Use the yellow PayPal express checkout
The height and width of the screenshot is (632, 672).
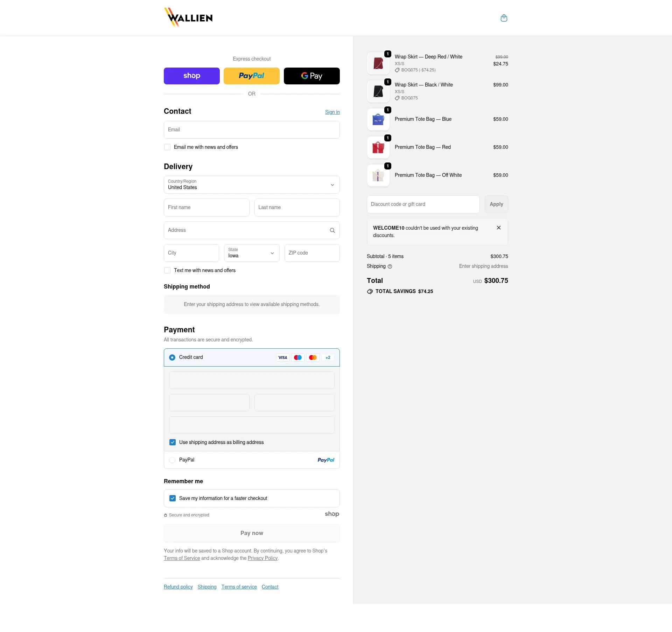[x=251, y=76]
